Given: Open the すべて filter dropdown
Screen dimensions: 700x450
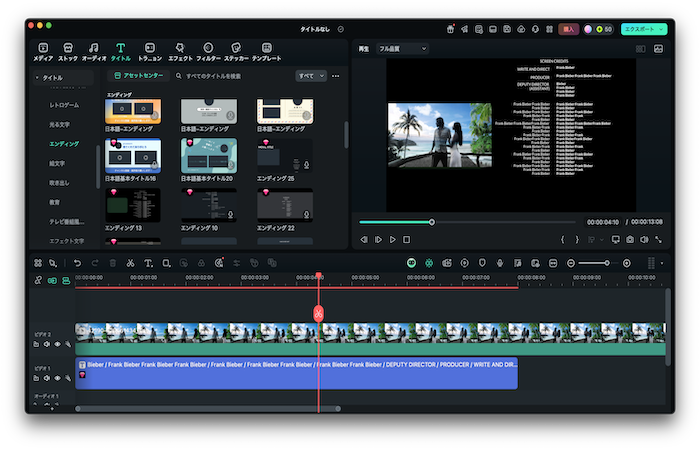Looking at the screenshot, I should 311,76.
